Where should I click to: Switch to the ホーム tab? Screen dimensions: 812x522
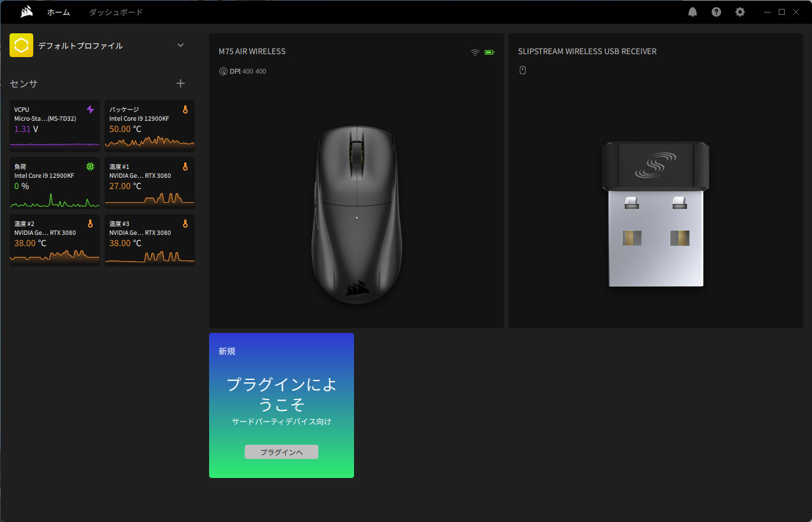[x=58, y=12]
